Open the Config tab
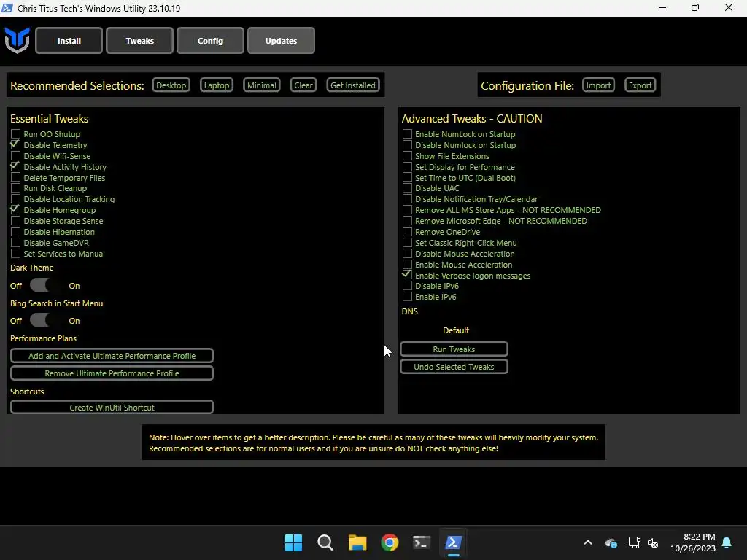Screen dimensions: 747x560 click(x=210, y=41)
